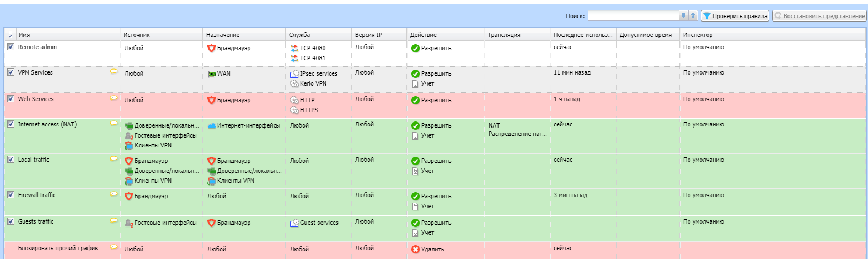The width and height of the screenshot is (868, 259).
Task: Toggle the select-all checkbox in header
Action: [10, 35]
